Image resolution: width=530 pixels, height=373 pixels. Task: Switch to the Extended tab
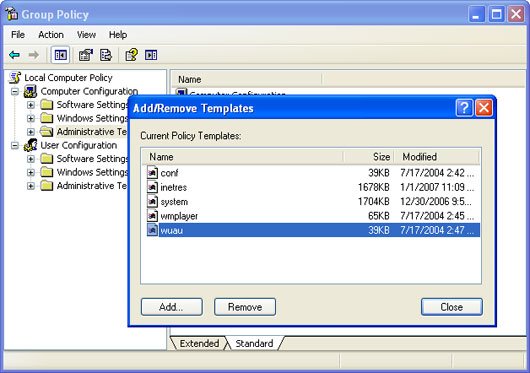[x=199, y=343]
